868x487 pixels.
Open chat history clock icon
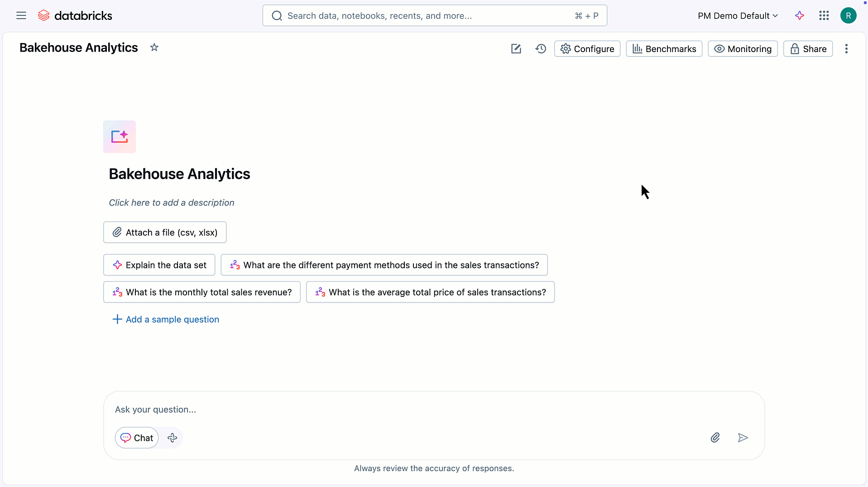(x=541, y=49)
